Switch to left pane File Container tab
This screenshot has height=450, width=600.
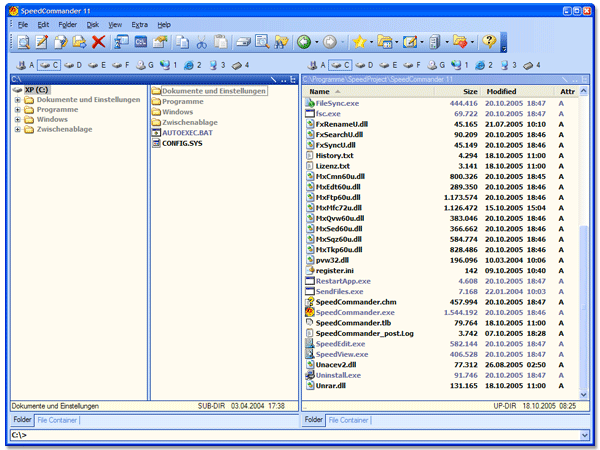tap(57, 420)
